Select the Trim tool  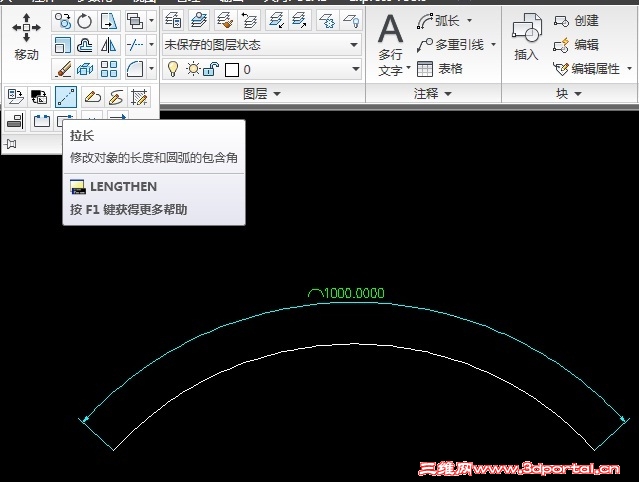[x=135, y=45]
